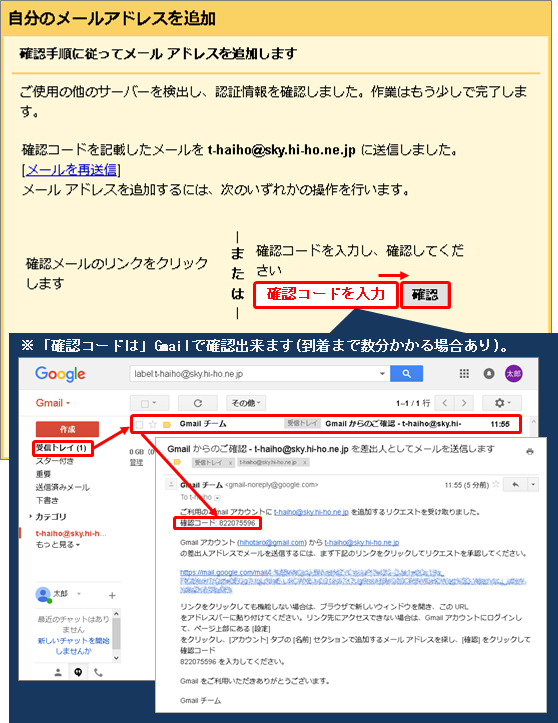Expand the その他 dropdown menu
The height and width of the screenshot is (723, 558).
click(246, 403)
